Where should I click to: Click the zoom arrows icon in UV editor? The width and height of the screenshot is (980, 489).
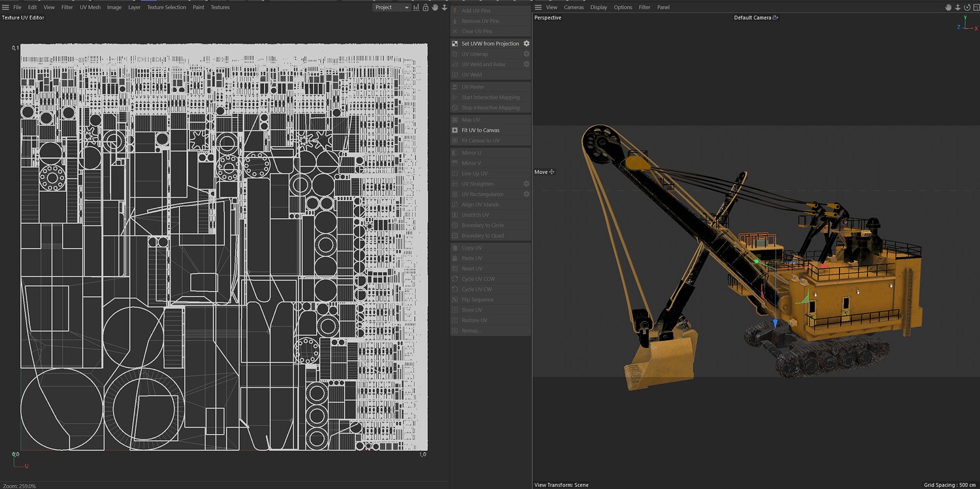click(444, 7)
